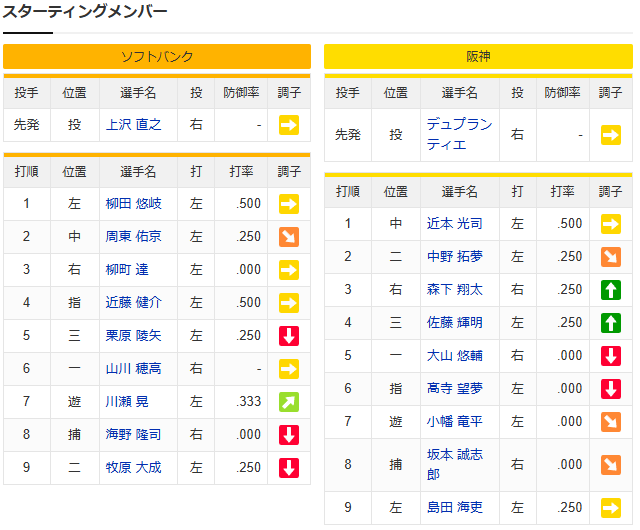Open 栗原 陵矢 player link
The height and width of the screenshot is (530, 640).
tap(133, 336)
